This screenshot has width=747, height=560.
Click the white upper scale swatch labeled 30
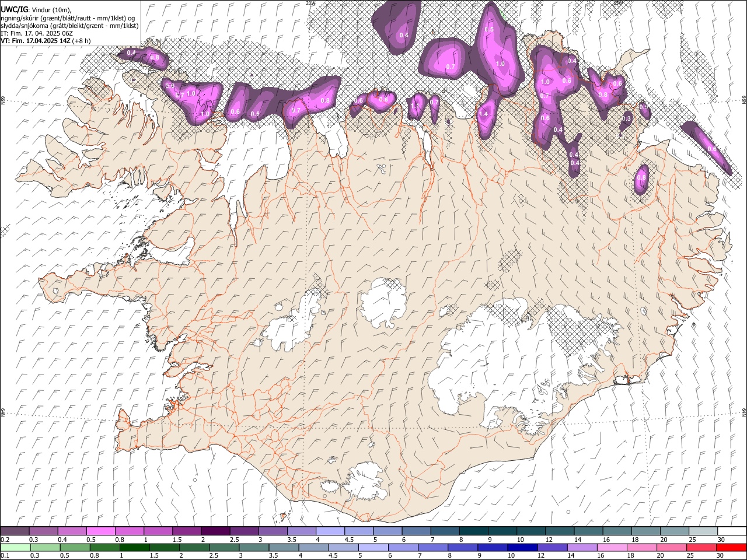[732, 531]
